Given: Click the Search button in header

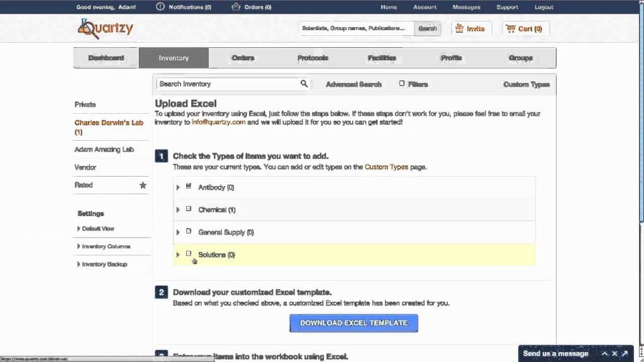Looking at the screenshot, I should point(428,28).
